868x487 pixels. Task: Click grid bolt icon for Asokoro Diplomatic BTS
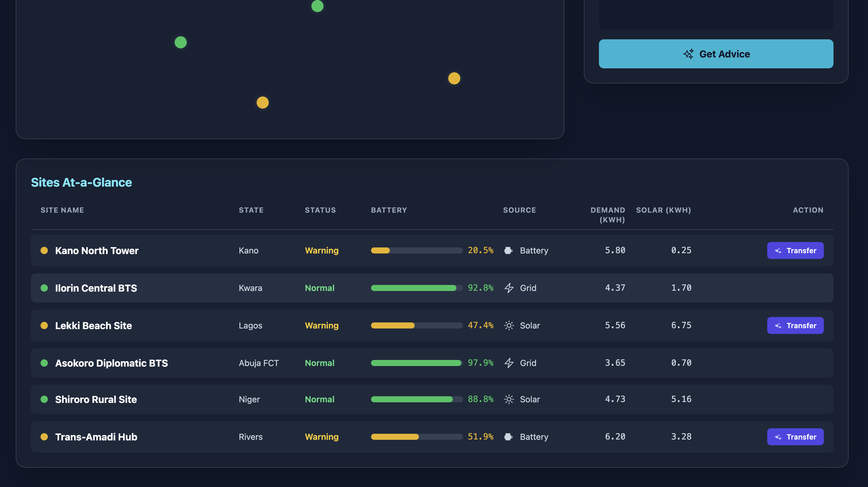click(x=509, y=363)
